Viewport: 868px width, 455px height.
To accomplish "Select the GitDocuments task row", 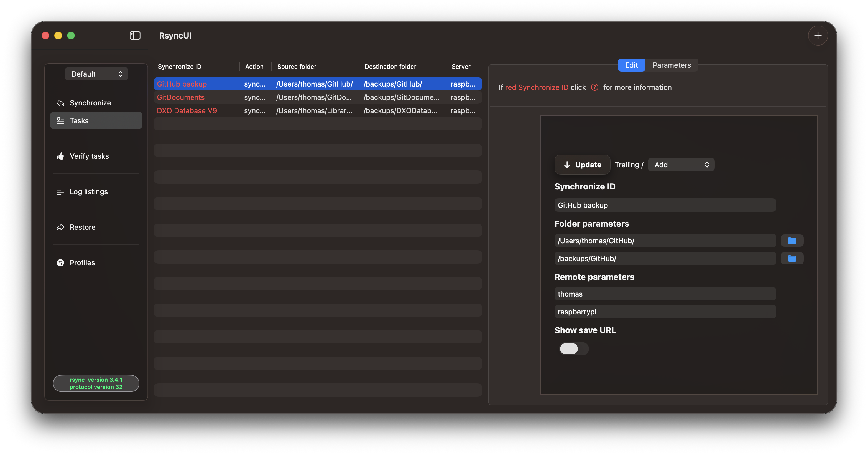I will (317, 97).
